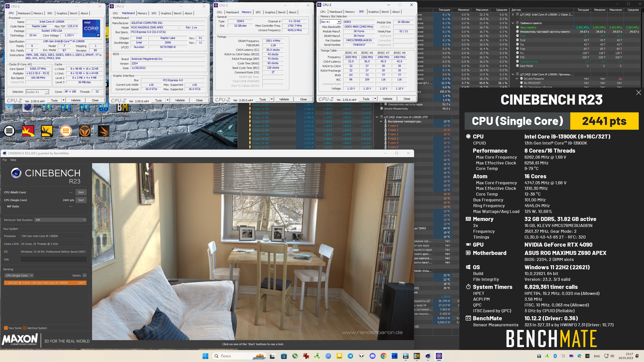Click the ENG language indicator
This screenshot has height=362, width=644.
click(597, 356)
